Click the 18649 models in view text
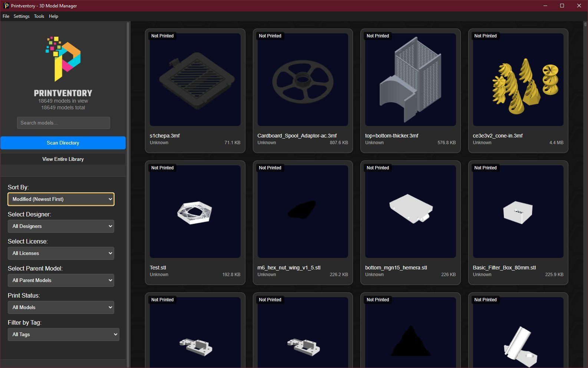This screenshot has height=368, width=588. click(x=63, y=101)
